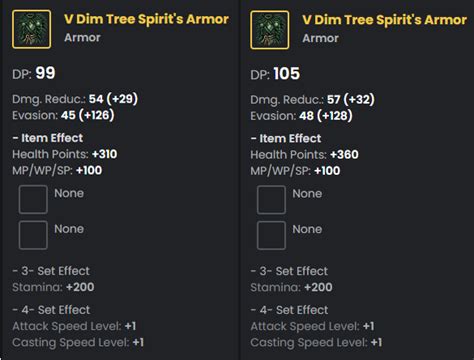The image size is (474, 360).
Task: Collapse the left 3-Set Effect section
Action: click(51, 271)
